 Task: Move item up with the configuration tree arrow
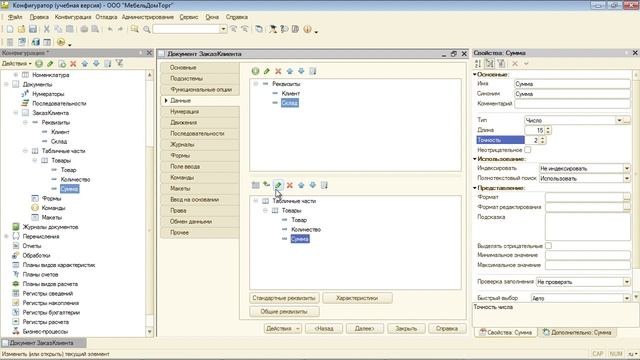[84, 63]
